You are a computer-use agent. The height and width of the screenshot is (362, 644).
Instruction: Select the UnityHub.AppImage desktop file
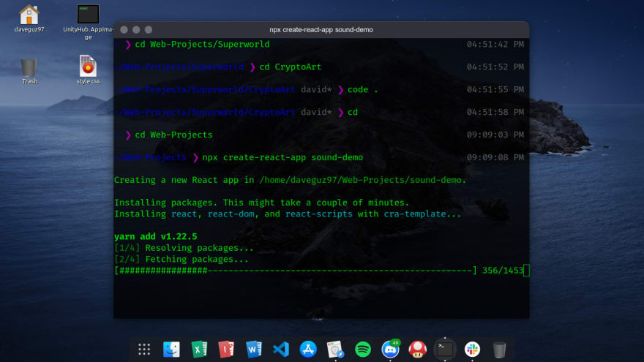point(88,22)
